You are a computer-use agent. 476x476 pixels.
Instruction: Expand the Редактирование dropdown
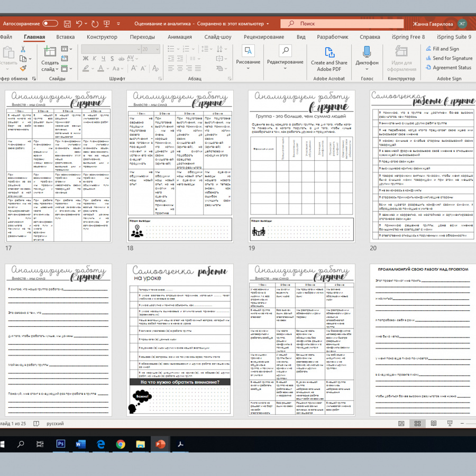click(x=285, y=62)
